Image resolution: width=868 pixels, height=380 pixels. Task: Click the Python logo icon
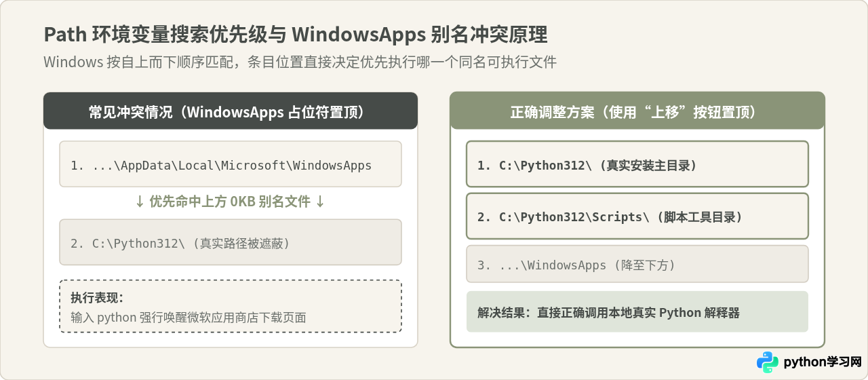(768, 362)
